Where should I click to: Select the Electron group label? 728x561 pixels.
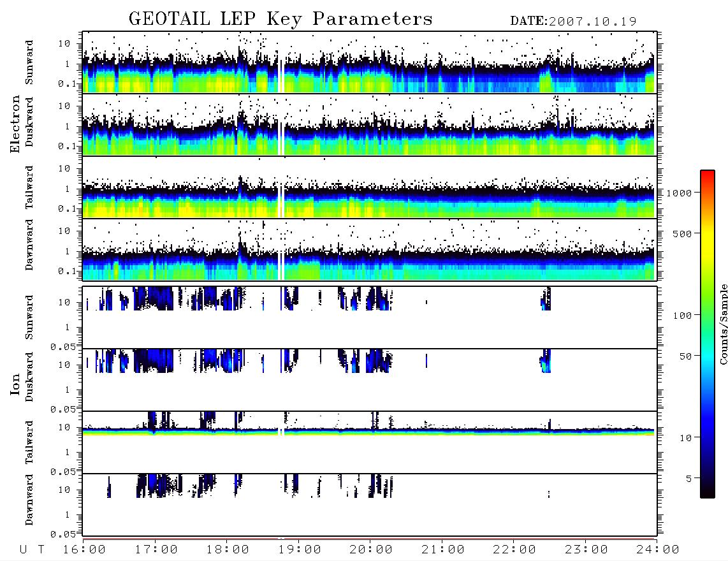click(15, 124)
